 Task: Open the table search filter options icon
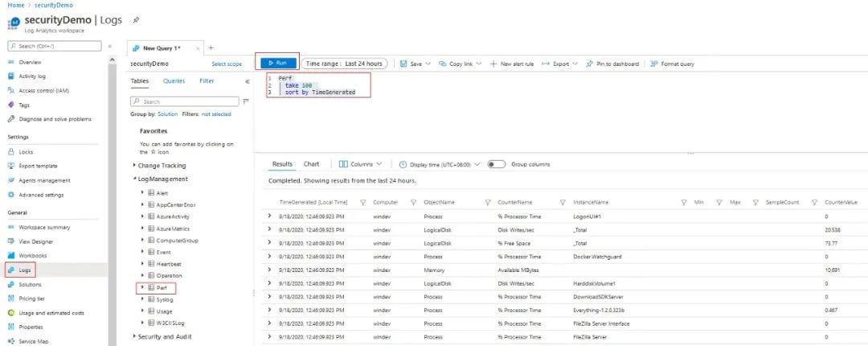pos(246,101)
